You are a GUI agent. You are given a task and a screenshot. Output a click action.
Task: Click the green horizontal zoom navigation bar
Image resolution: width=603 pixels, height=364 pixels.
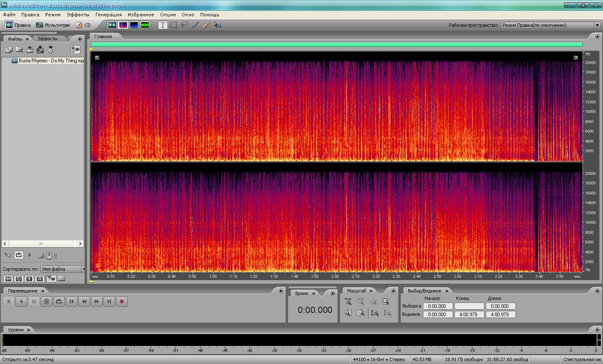click(x=337, y=44)
